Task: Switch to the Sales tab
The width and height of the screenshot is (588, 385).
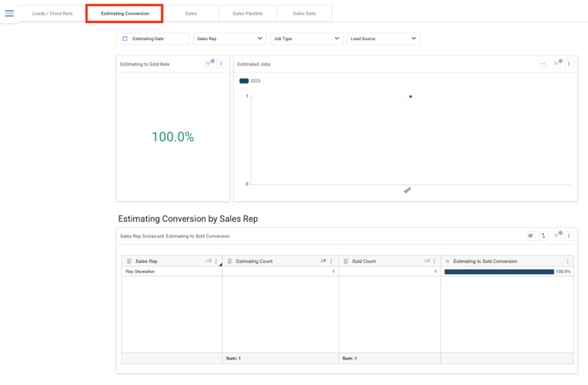Action: coord(191,14)
